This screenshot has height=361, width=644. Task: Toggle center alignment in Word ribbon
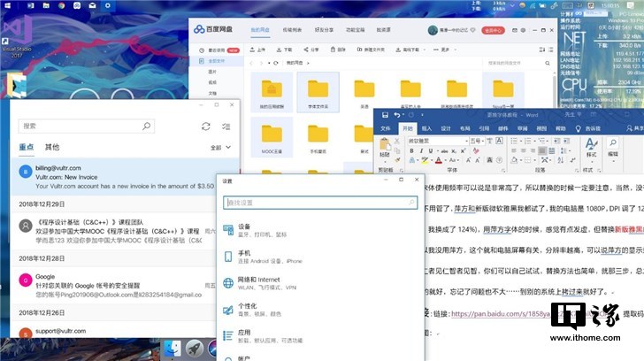[x=524, y=150]
